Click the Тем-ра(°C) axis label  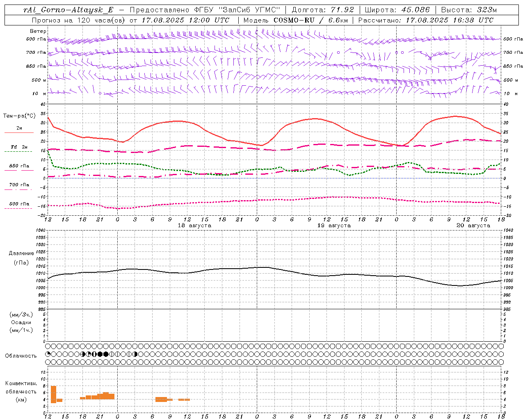pos(19,116)
